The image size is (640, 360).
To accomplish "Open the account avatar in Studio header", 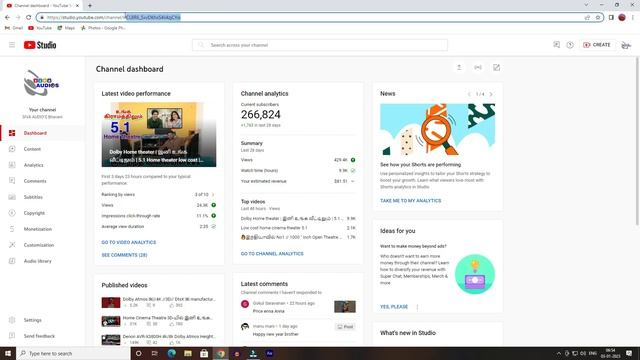I will click(626, 45).
